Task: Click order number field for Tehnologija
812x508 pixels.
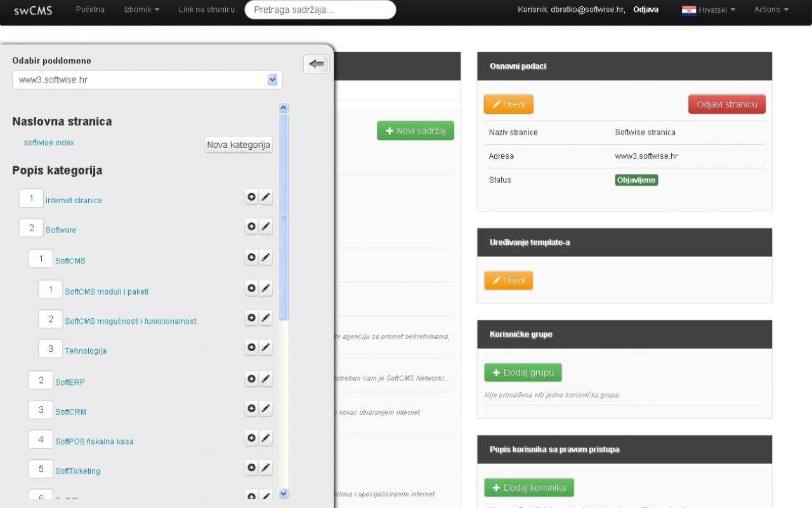Action: click(50, 349)
